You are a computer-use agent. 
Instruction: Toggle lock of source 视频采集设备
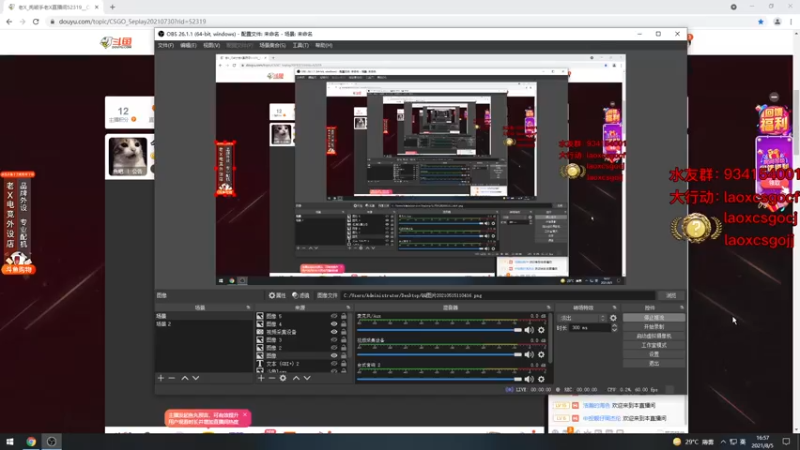(x=344, y=332)
